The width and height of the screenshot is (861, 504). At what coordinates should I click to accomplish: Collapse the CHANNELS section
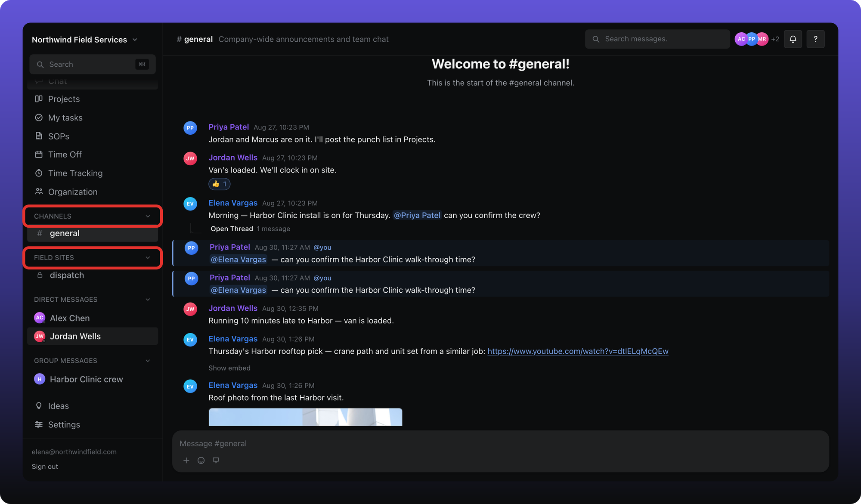[93, 216]
